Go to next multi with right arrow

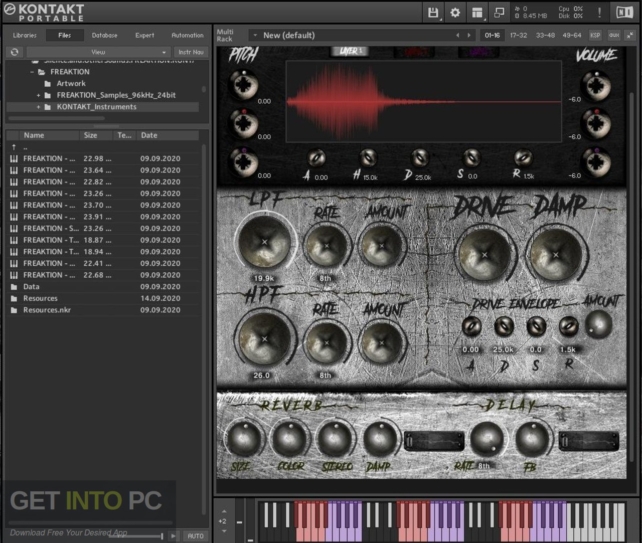click(x=469, y=36)
